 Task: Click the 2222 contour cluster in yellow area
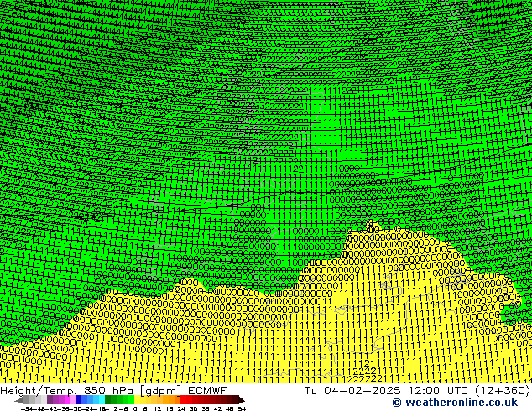[x=365, y=371]
